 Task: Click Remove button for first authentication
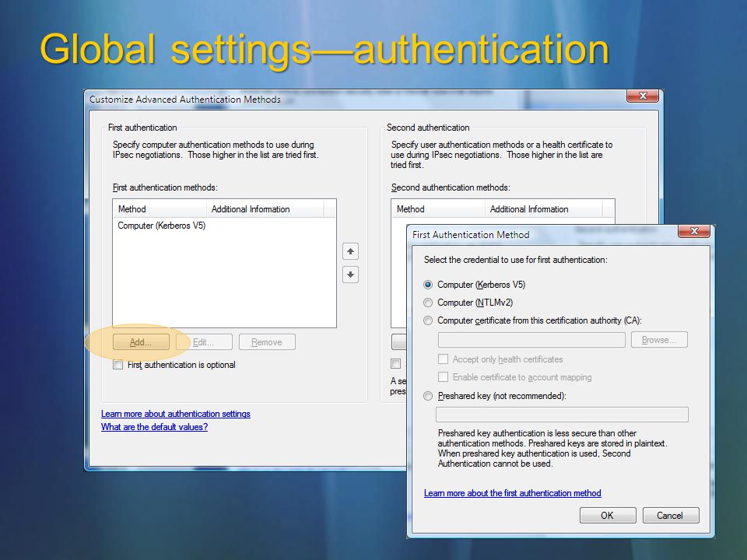(267, 342)
